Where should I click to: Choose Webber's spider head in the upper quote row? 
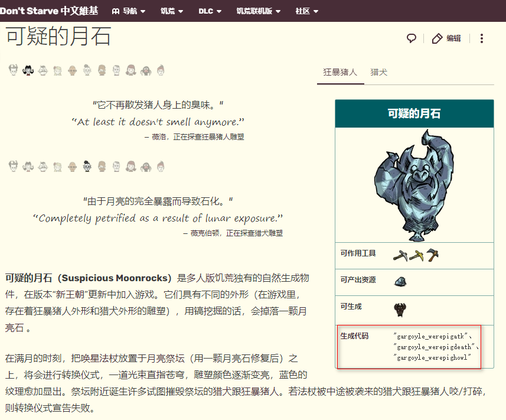(146, 70)
